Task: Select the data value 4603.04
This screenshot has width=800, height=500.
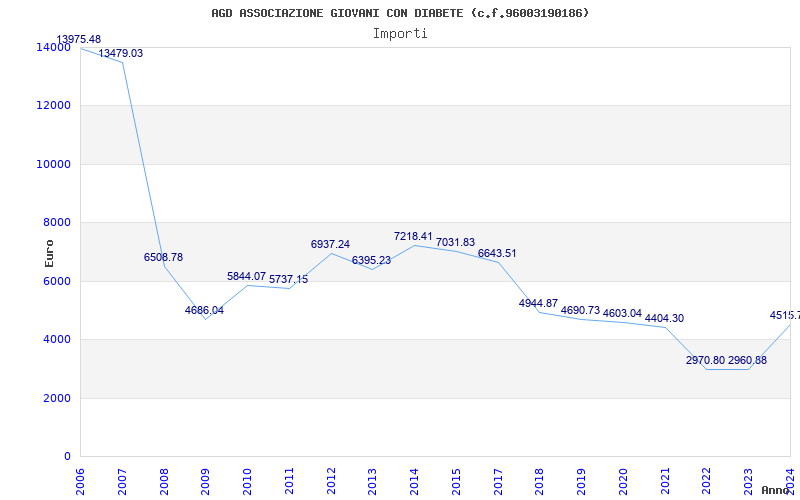Action: pyautogui.click(x=622, y=314)
